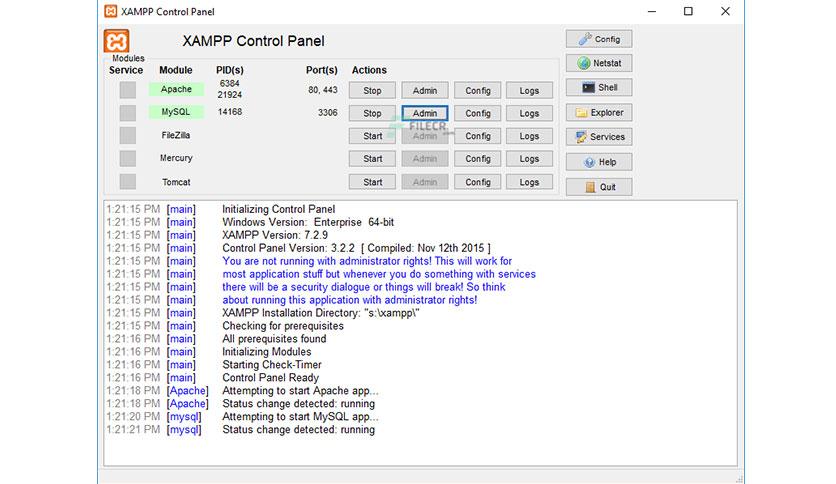Click the log line 'XAMPP Version: 7.2.9'

275,235
